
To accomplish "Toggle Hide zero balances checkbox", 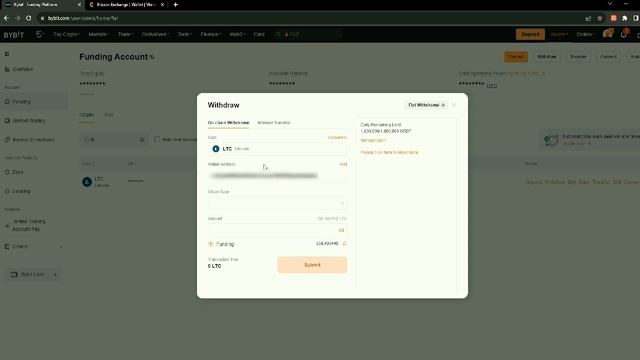I will (157, 140).
